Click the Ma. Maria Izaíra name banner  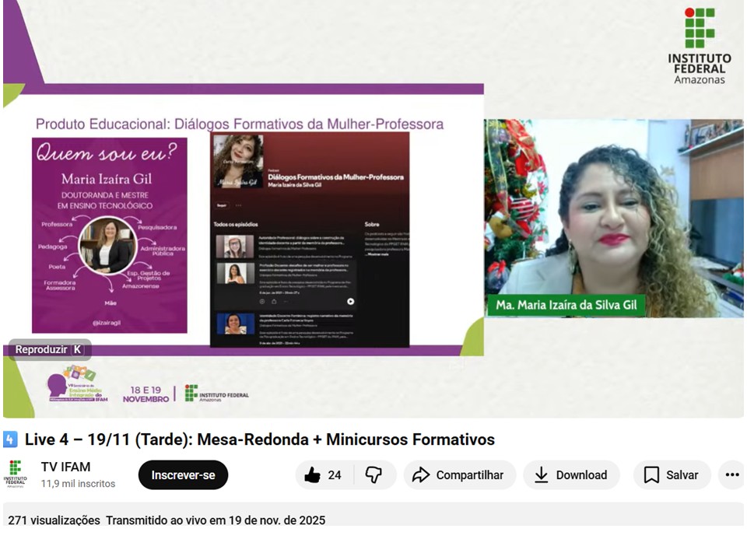click(566, 305)
